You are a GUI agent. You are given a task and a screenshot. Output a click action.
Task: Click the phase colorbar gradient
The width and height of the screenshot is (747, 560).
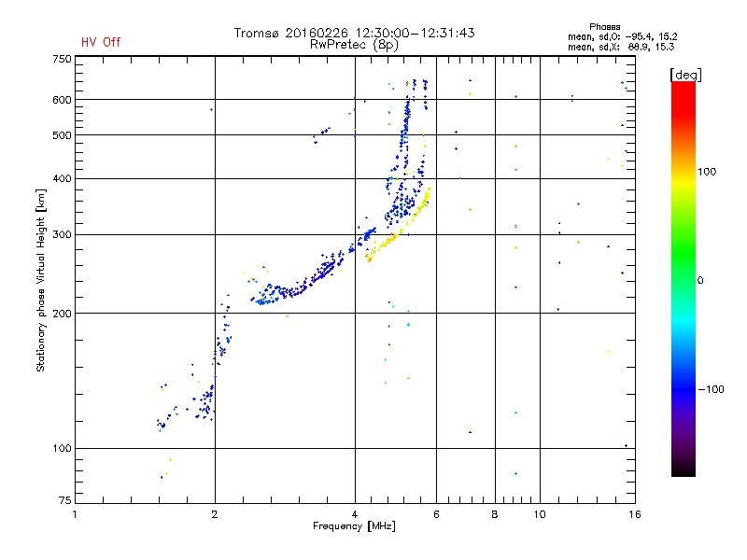(684, 279)
